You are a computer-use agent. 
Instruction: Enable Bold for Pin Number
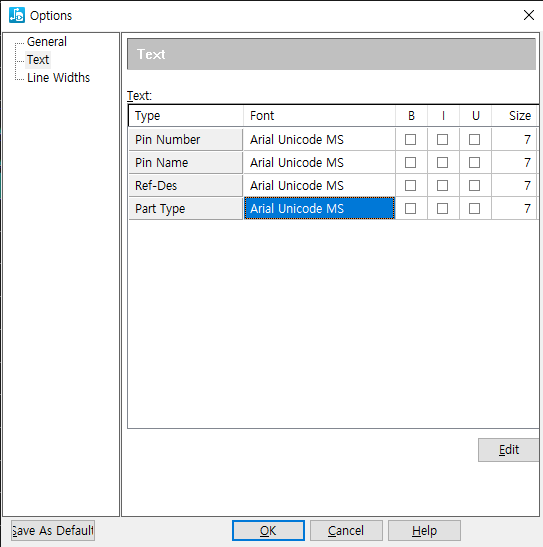410,140
